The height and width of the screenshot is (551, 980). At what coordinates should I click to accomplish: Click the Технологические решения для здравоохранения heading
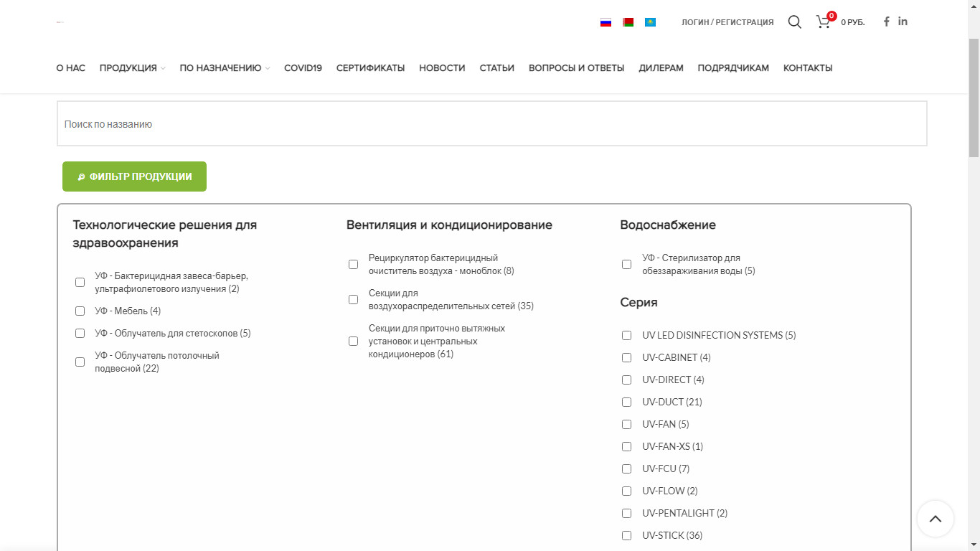[164, 234]
